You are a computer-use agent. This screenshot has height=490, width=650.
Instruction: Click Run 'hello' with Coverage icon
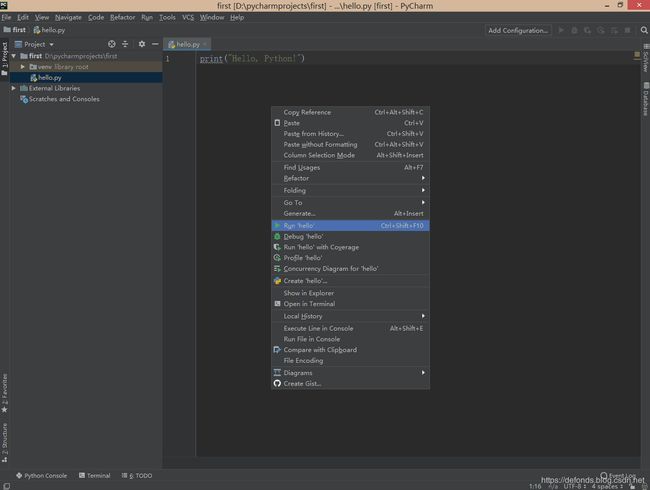click(x=277, y=247)
